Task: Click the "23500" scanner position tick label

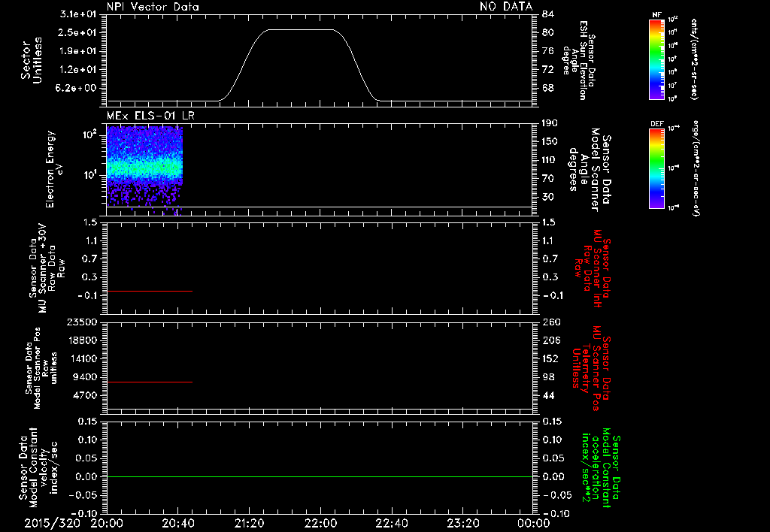Action: tap(81, 322)
